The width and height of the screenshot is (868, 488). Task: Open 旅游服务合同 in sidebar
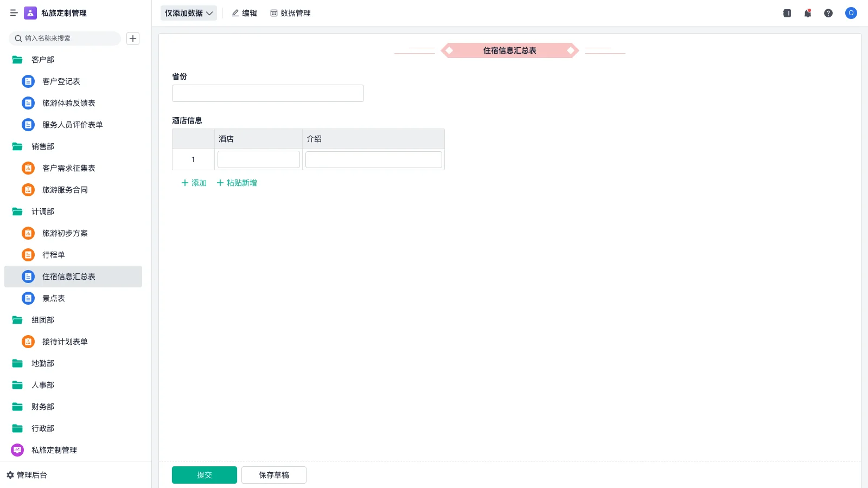pyautogui.click(x=73, y=190)
